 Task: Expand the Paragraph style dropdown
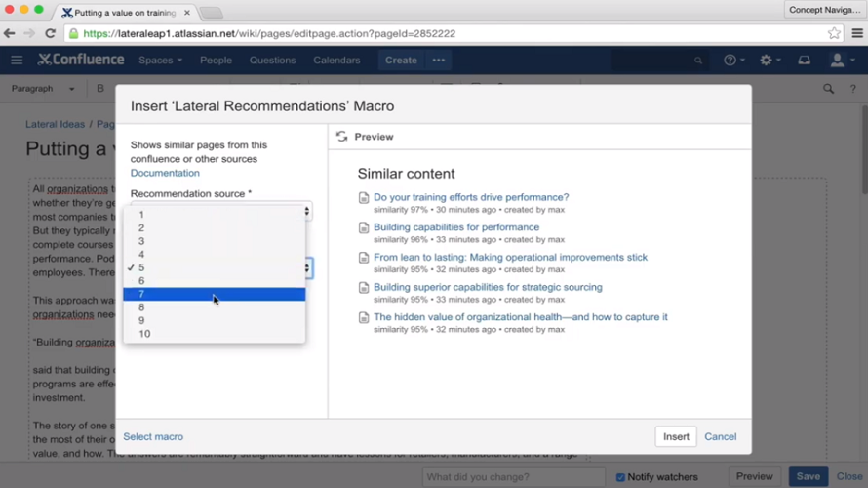43,89
